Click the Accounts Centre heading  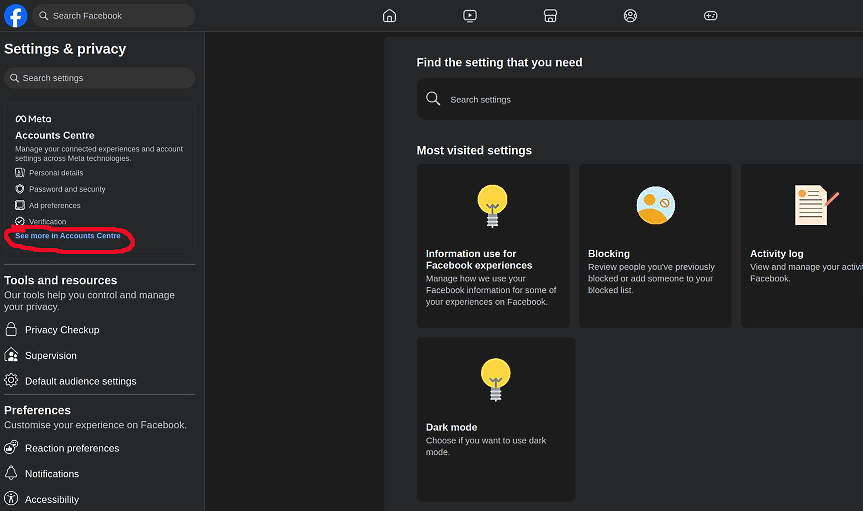point(54,135)
